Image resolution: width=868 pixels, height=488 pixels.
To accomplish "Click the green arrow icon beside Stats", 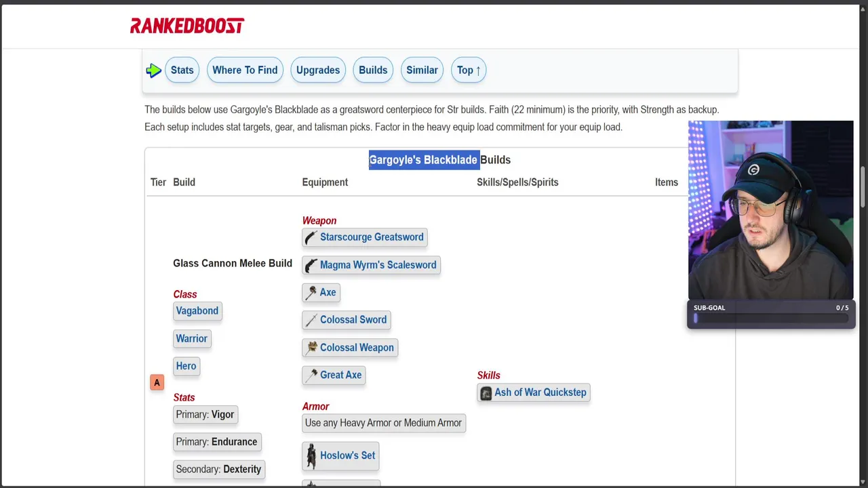I will (153, 70).
